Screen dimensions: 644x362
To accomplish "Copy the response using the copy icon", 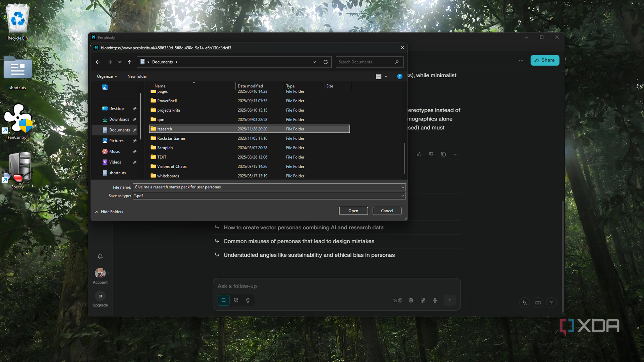I will tap(443, 154).
